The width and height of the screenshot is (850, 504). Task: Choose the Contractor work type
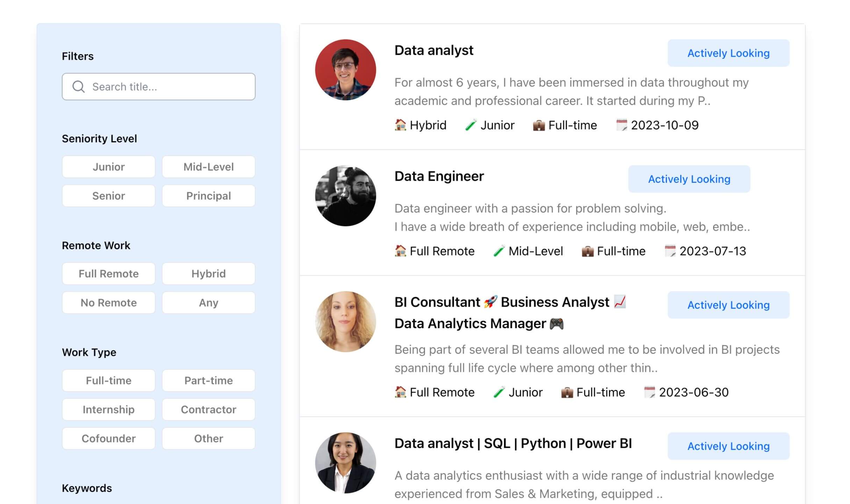coord(208,409)
